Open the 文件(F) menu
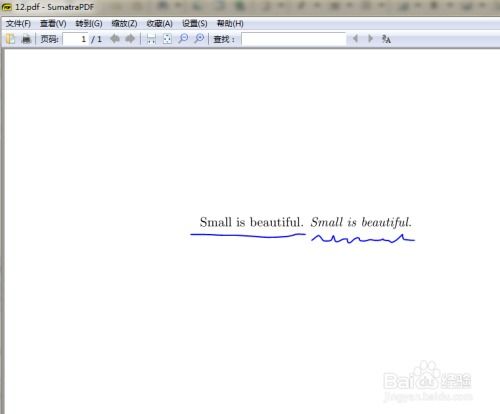 (18, 24)
